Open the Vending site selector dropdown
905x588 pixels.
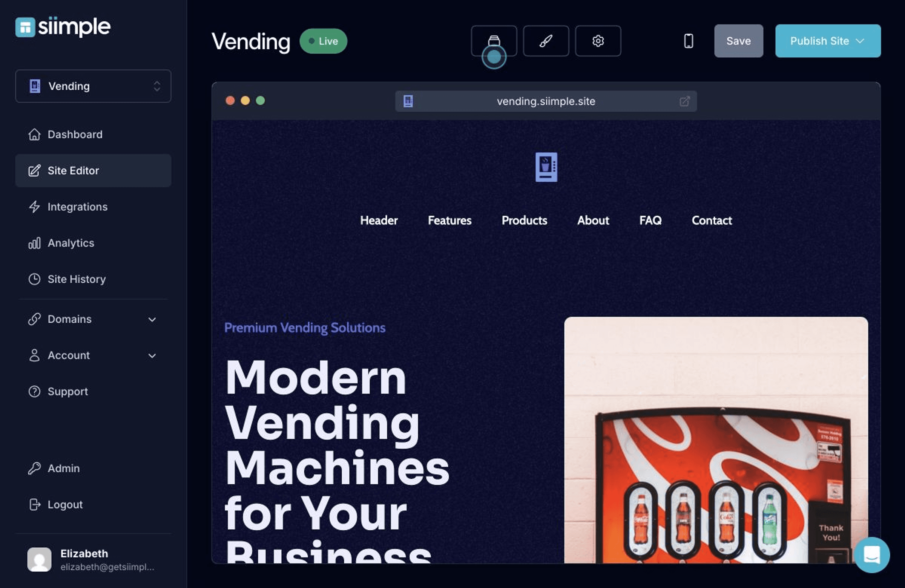click(x=93, y=86)
